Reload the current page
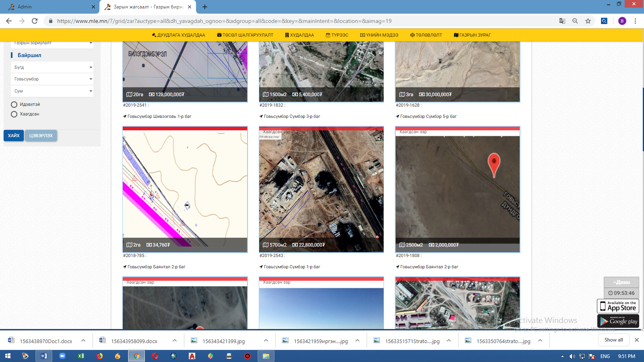644x362 pixels. coord(35,21)
